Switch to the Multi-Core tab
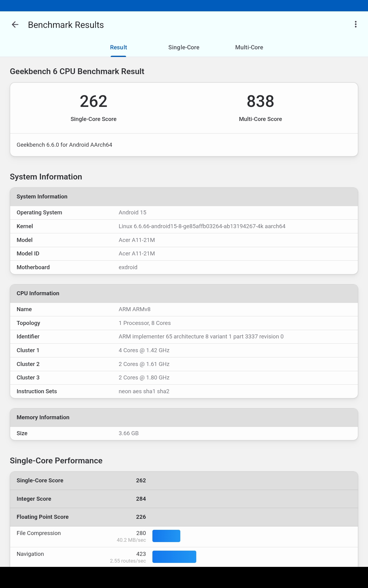The width and height of the screenshot is (368, 588). (x=249, y=47)
